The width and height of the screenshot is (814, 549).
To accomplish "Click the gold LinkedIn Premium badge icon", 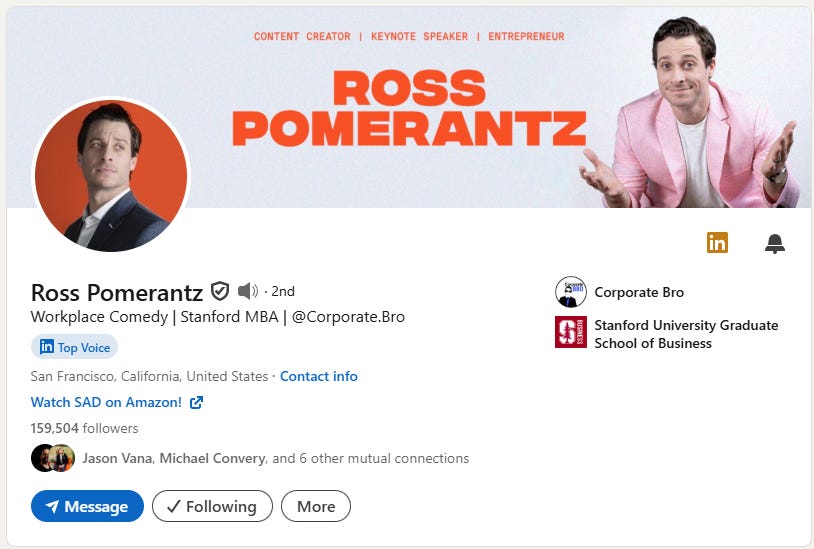I will [x=717, y=242].
